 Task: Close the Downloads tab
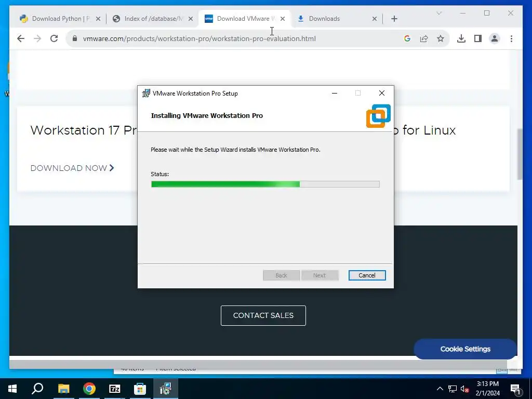[375, 19]
